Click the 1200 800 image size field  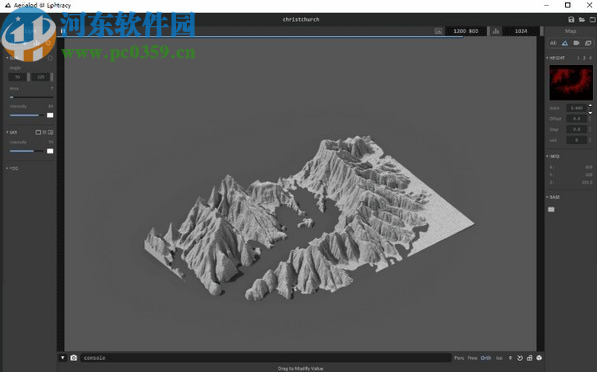point(466,31)
